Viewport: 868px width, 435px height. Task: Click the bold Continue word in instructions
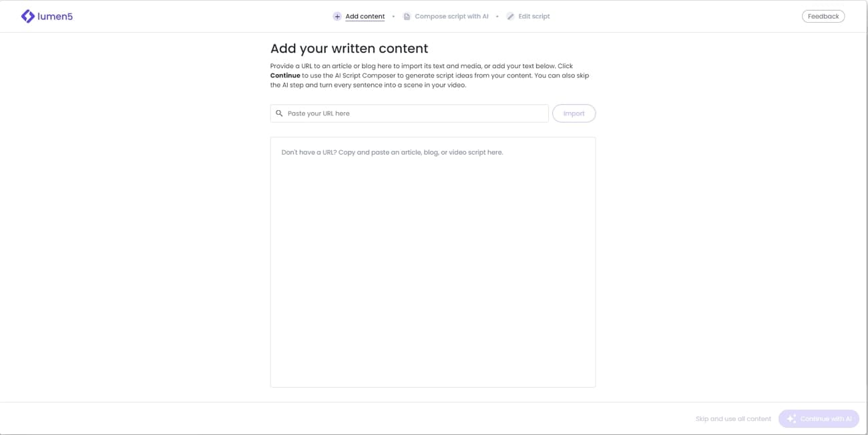286,75
